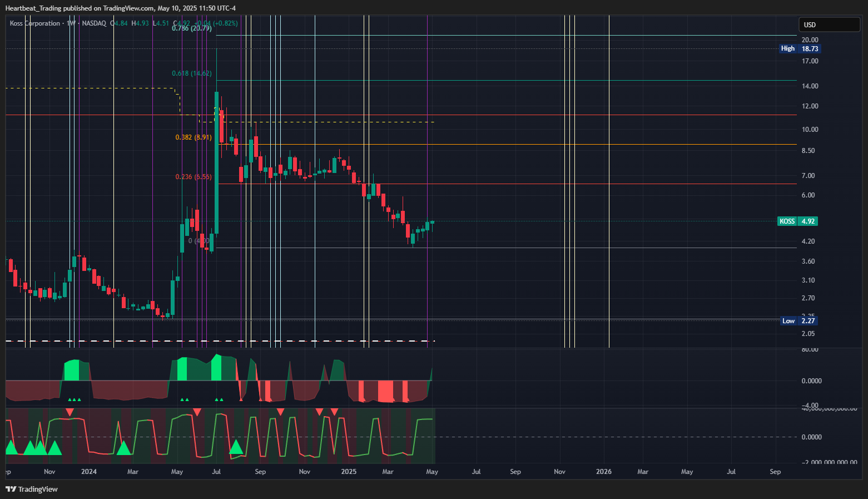Click the 7.00 price axis value
The width and height of the screenshot is (868, 499).
[x=808, y=176]
